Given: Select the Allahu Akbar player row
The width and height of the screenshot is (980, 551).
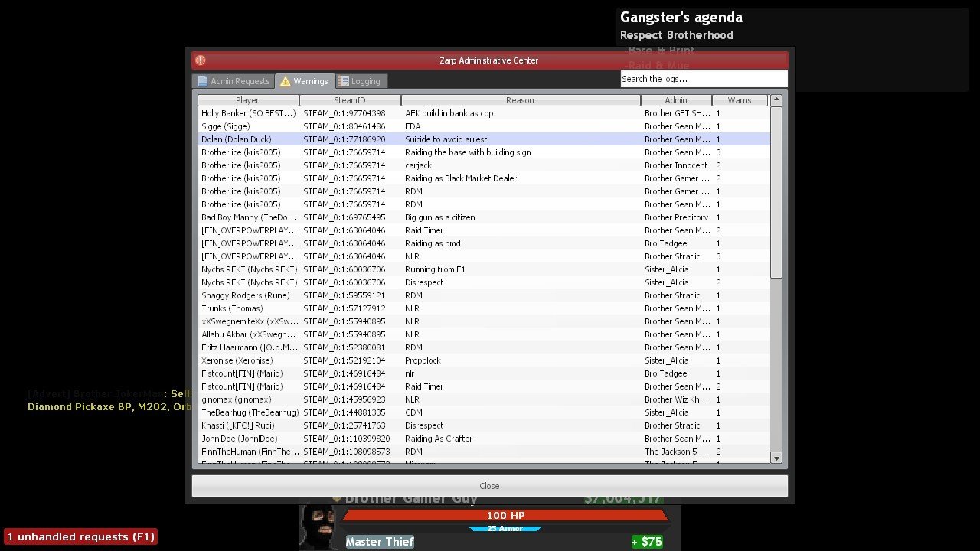Looking at the screenshot, I should [483, 334].
